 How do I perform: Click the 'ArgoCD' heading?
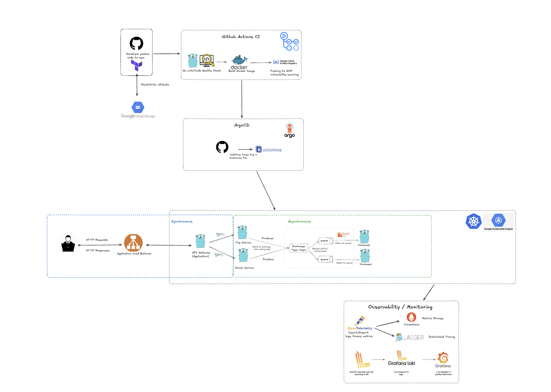[242, 125]
